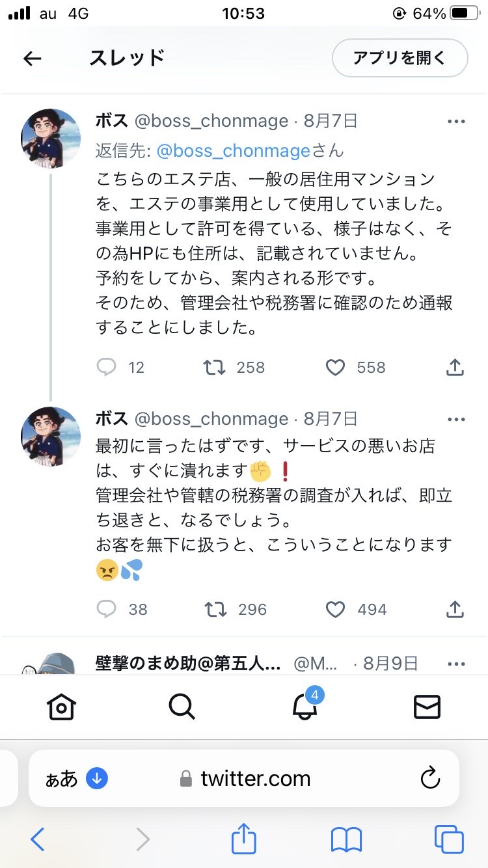Open notifications with 4 badge
The image size is (488, 868).
tap(304, 706)
